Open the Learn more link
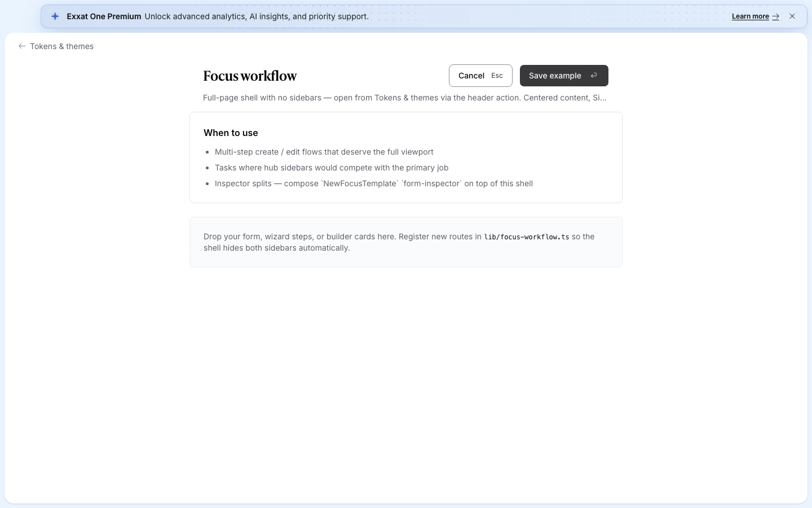Screen dimensions: 812x508 pos(755,16)
